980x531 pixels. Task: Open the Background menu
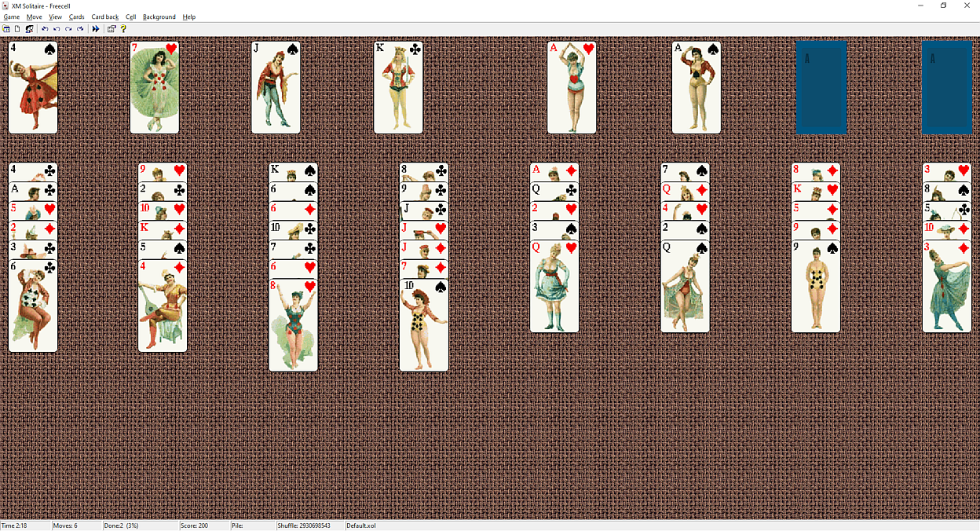159,16
